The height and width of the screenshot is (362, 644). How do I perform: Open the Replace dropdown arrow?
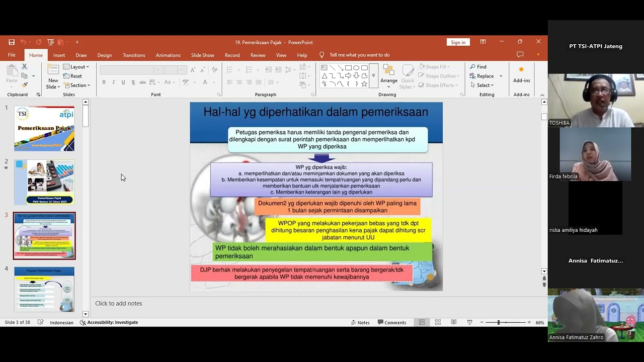pos(501,76)
